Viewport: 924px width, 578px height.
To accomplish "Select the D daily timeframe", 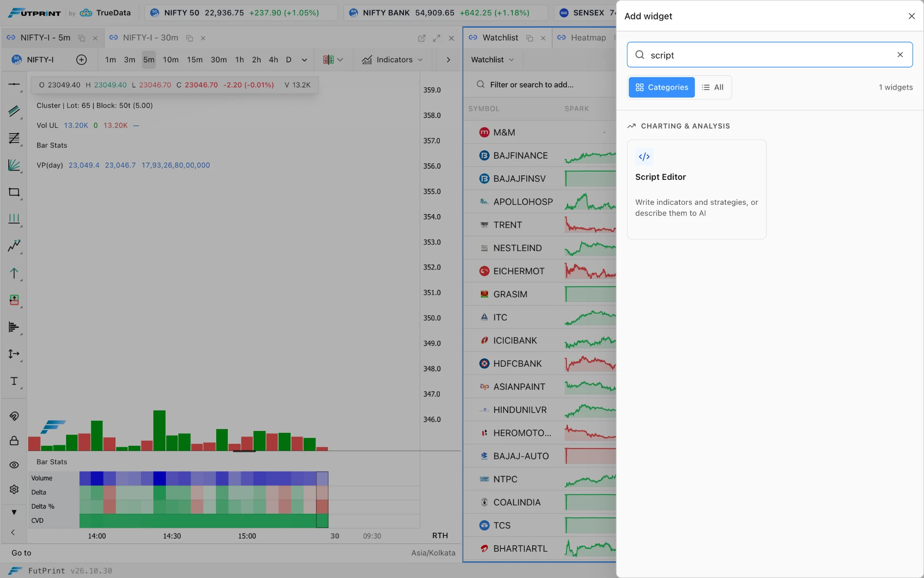I will 288,60.
